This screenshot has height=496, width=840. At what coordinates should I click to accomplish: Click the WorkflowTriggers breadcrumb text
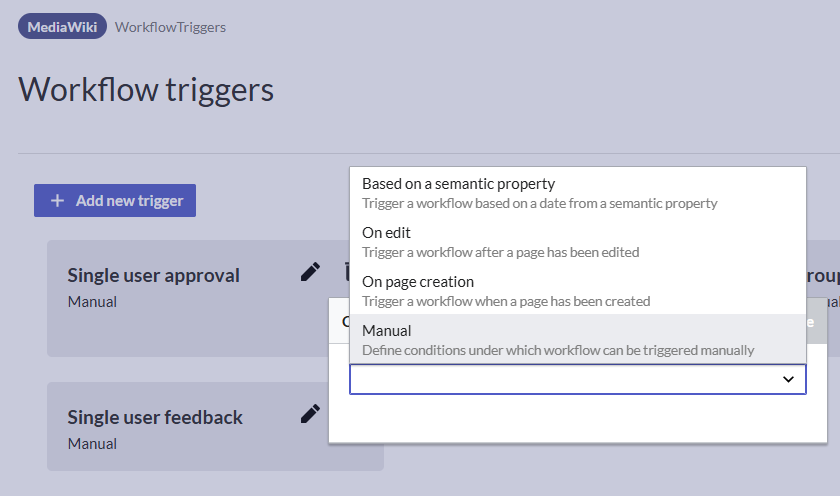click(170, 27)
